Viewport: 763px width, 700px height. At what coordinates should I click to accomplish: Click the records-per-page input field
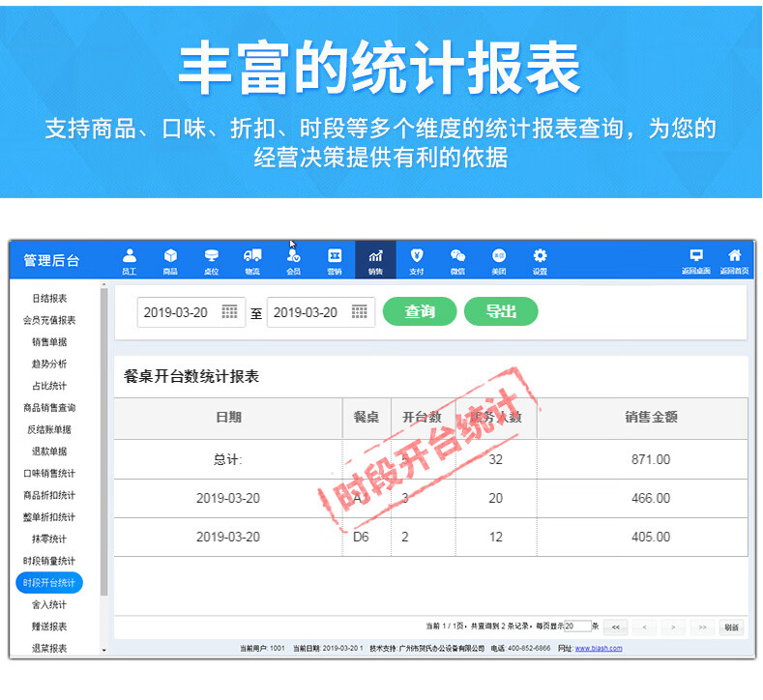pyautogui.click(x=577, y=627)
